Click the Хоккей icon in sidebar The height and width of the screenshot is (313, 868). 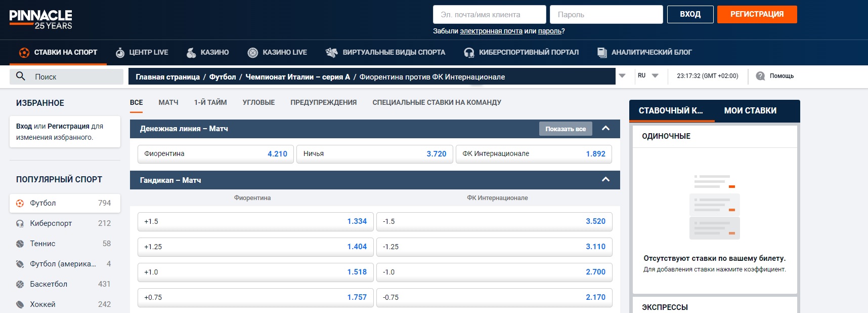point(20,304)
